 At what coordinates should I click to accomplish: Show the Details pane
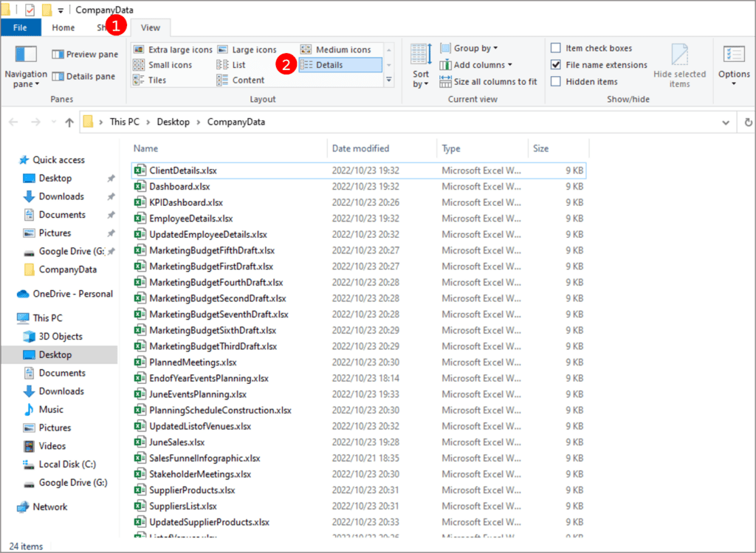pos(84,76)
